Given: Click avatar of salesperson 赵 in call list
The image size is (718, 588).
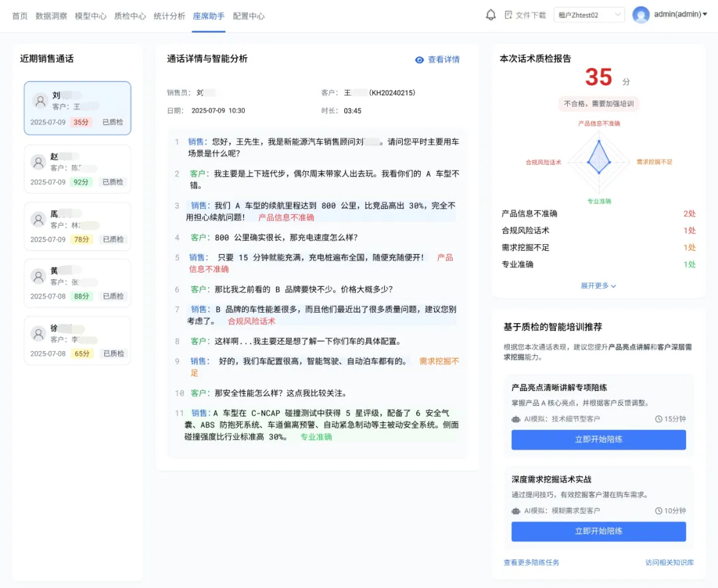Looking at the screenshot, I should [39, 162].
